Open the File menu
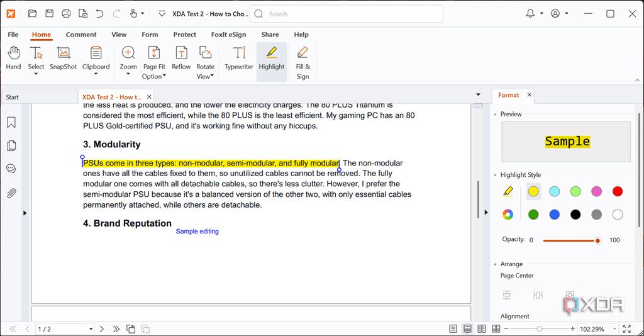Viewport: 644px width, 336px height. 13,35
